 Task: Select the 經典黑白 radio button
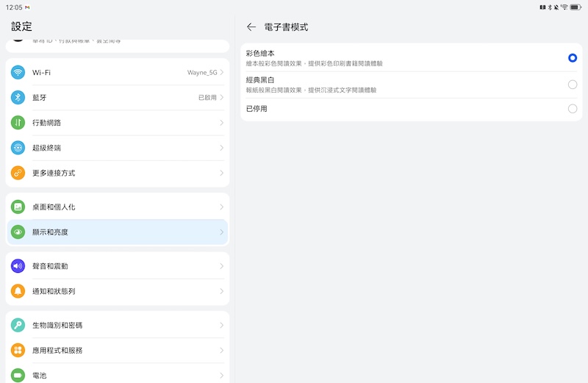[573, 85]
